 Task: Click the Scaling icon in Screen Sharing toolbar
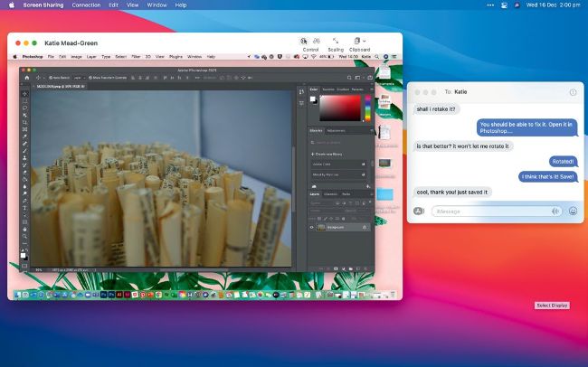pos(335,41)
